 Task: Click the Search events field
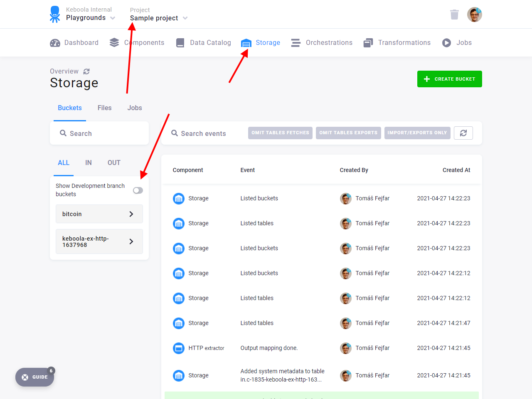(x=204, y=133)
